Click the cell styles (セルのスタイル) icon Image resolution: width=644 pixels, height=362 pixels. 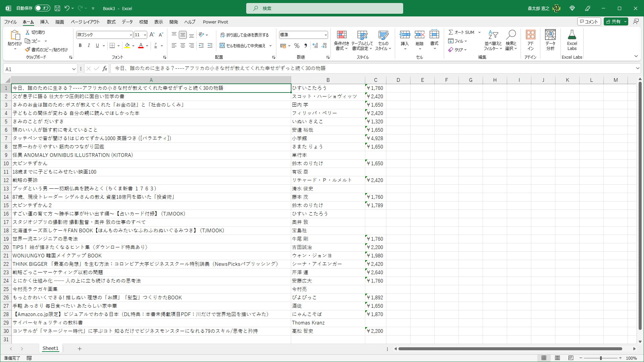click(x=383, y=40)
